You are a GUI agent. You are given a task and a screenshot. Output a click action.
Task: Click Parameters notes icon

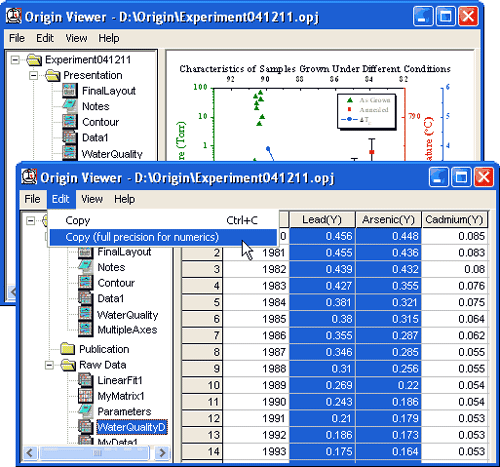85,411
